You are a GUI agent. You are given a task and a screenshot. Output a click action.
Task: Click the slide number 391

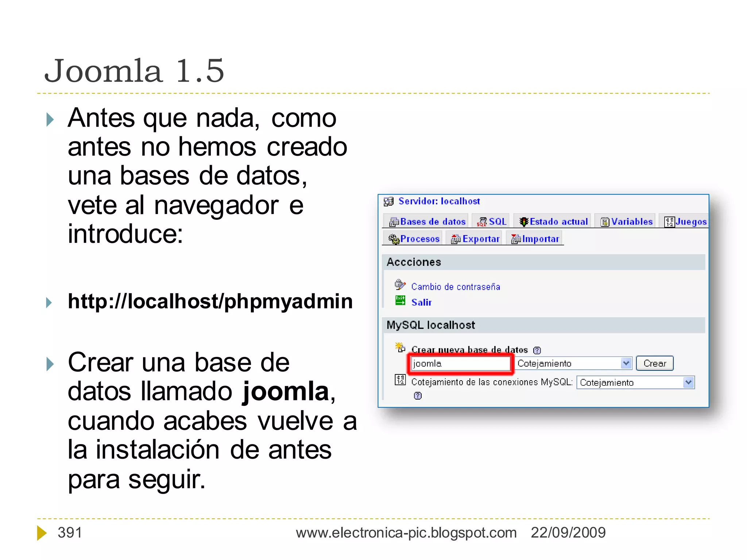(70, 533)
